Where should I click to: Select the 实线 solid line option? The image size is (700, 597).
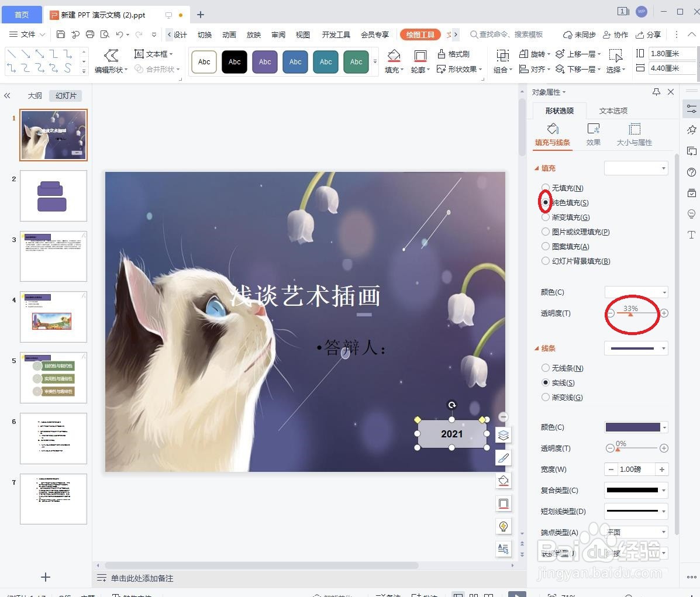(x=558, y=382)
